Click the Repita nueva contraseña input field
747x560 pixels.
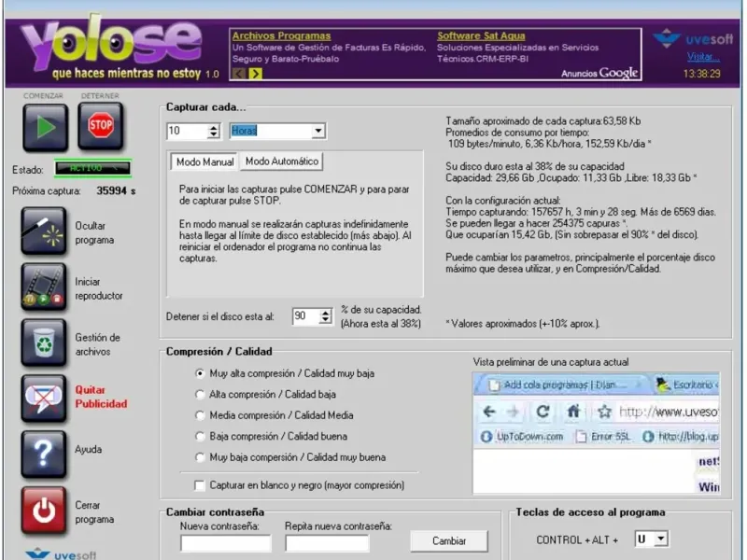328,543
